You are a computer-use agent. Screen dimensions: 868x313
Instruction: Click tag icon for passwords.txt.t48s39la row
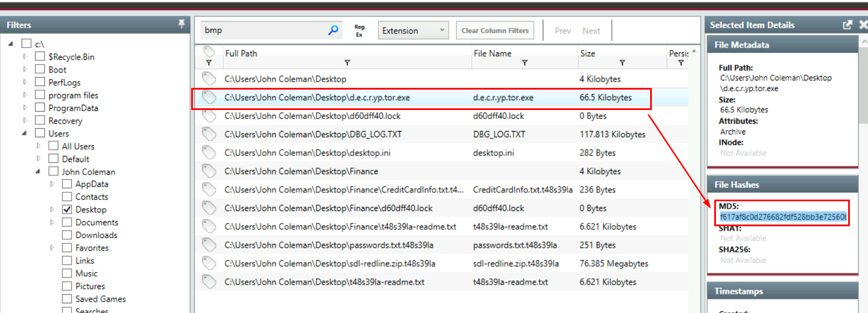pyautogui.click(x=209, y=245)
